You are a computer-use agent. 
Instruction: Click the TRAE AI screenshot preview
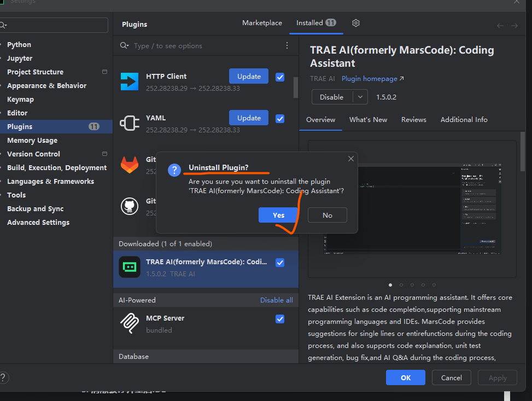tap(412, 208)
